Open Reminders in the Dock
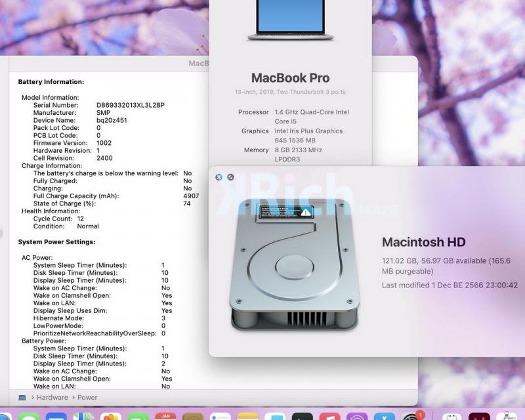 (220, 416)
